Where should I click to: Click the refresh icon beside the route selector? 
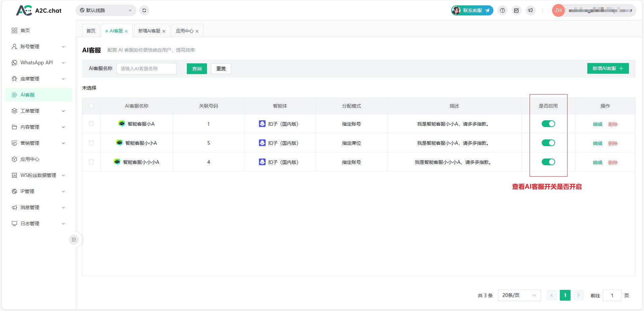144,10
